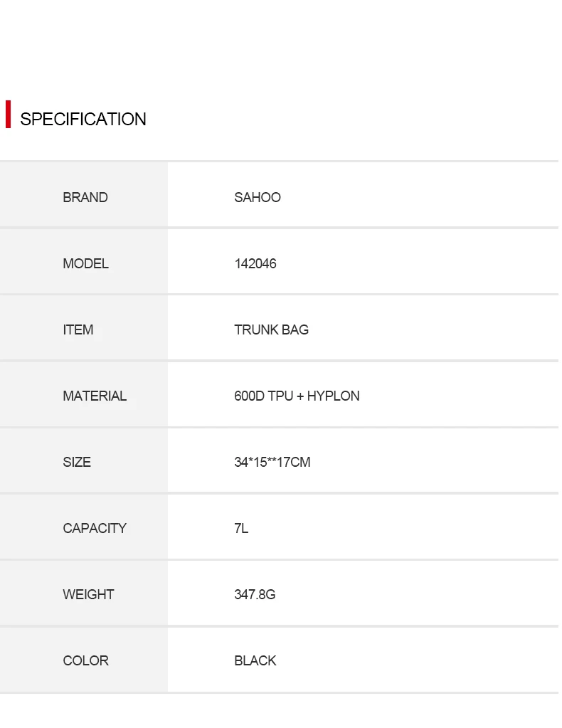The image size is (562, 728).
Task: Click the CAPACITY label cell
Action: [x=95, y=528]
